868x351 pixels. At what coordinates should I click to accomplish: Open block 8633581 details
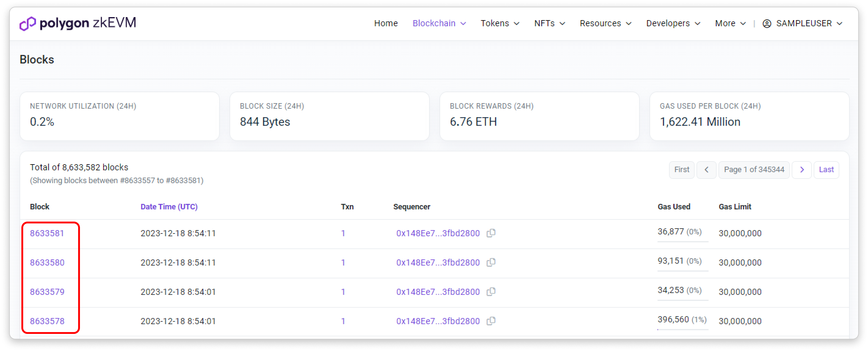47,233
